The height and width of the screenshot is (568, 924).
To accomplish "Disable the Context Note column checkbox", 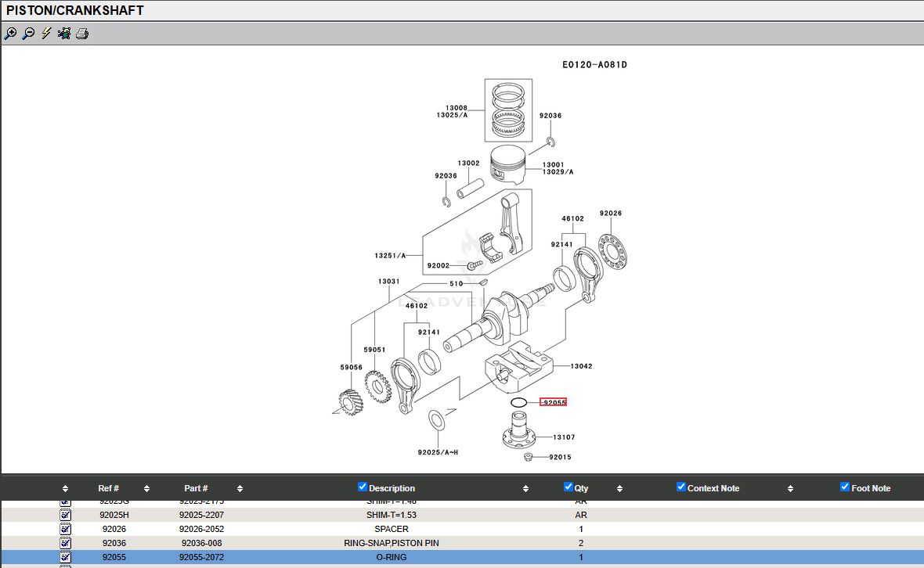I will 681,487.
